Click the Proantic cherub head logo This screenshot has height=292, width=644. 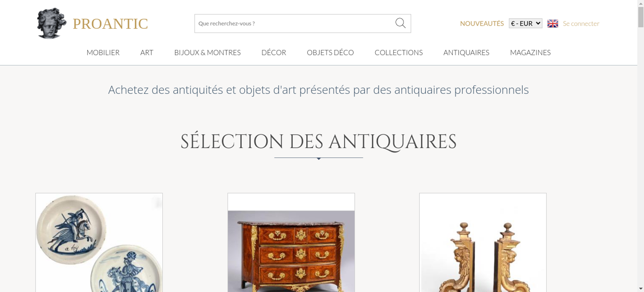pyautogui.click(x=52, y=23)
